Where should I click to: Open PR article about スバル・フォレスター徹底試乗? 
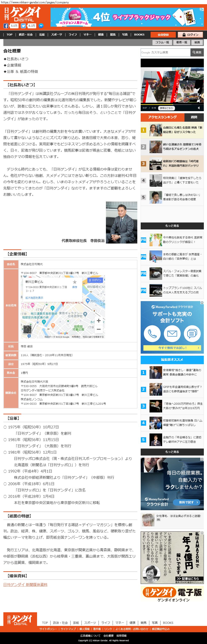172,274
